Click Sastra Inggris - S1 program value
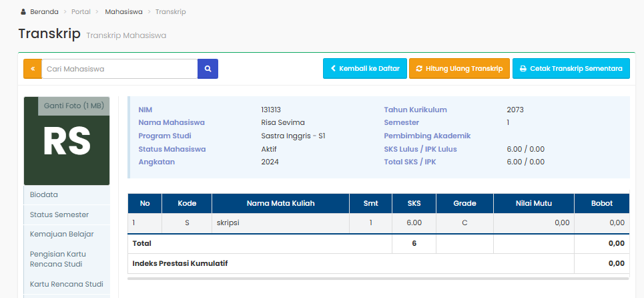 pos(293,136)
